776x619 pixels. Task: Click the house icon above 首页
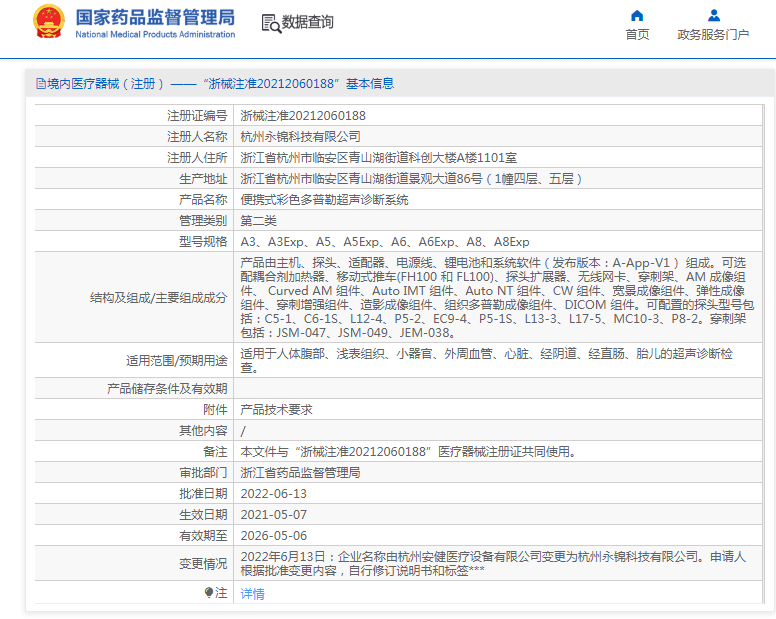point(637,16)
